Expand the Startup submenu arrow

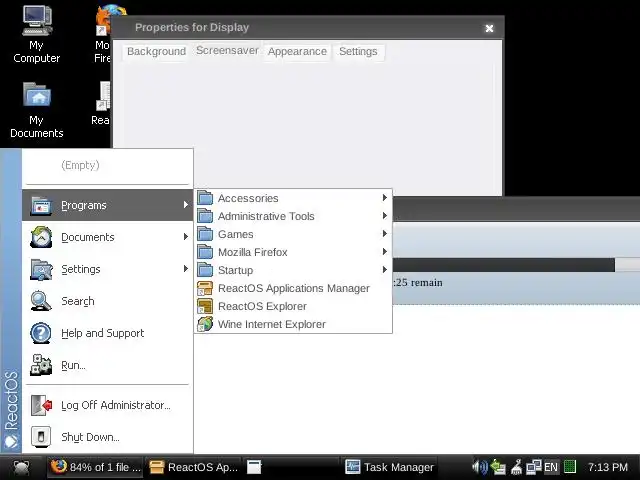tap(384, 270)
